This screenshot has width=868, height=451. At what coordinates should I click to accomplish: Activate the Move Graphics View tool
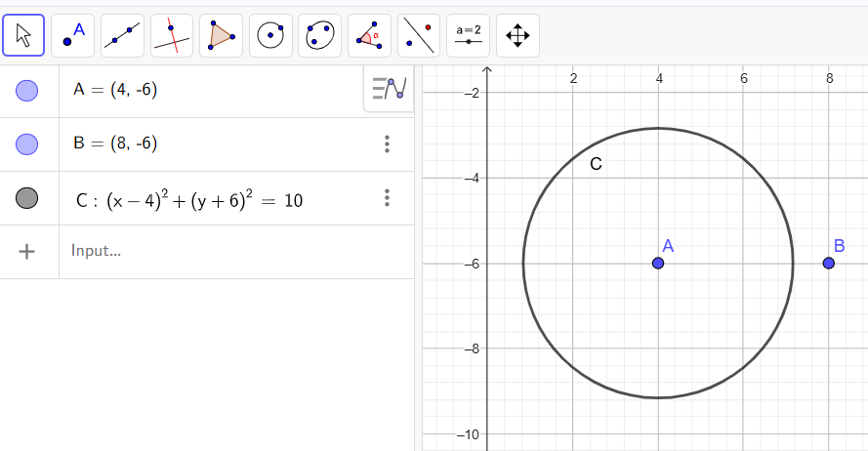pyautogui.click(x=517, y=36)
